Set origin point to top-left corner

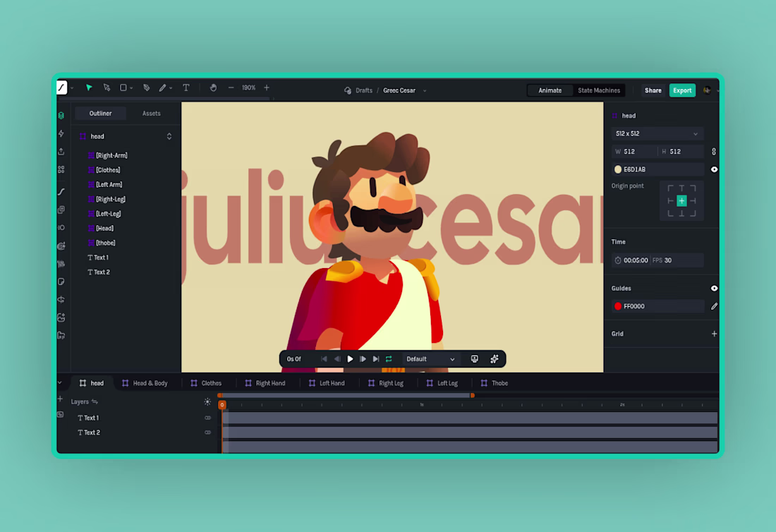coord(671,188)
